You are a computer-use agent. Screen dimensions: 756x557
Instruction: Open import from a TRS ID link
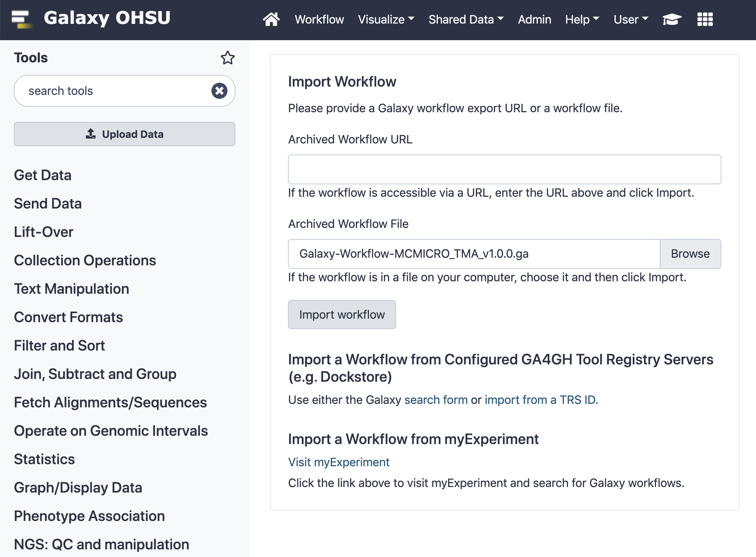[x=540, y=400]
